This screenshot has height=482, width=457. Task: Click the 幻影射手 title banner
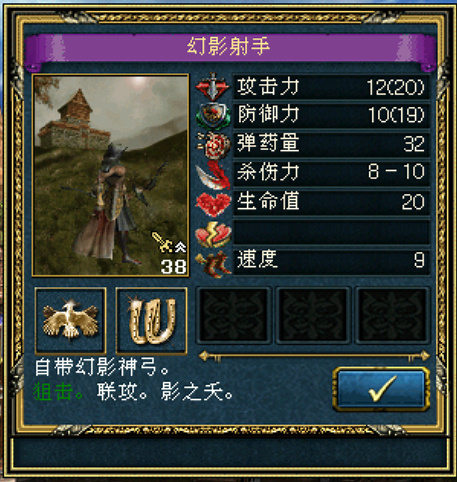pyautogui.click(x=229, y=47)
